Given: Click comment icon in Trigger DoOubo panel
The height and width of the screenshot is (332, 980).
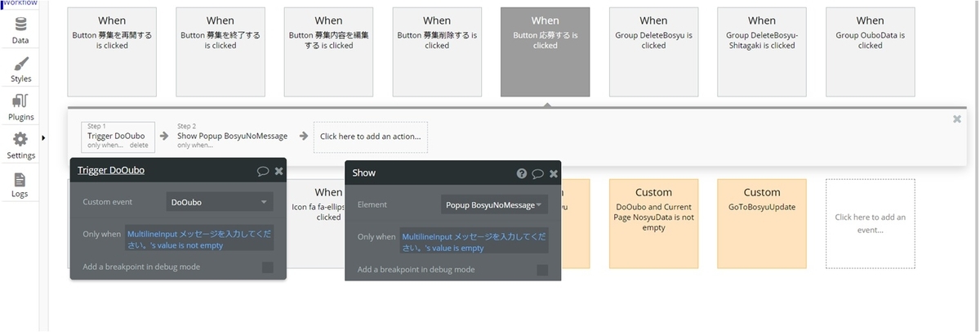Looking at the screenshot, I should pos(263,171).
